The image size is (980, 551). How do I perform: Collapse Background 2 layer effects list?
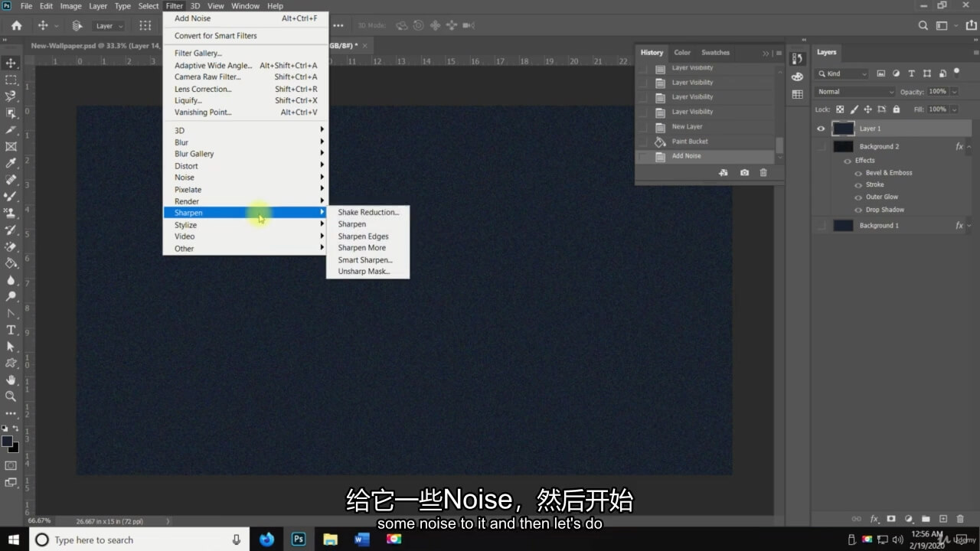(969, 146)
